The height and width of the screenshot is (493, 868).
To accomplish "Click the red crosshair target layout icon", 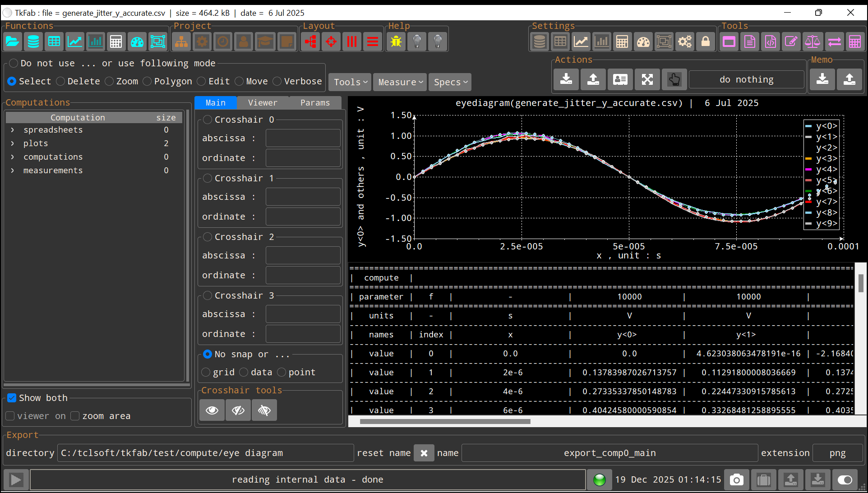I will tap(331, 42).
